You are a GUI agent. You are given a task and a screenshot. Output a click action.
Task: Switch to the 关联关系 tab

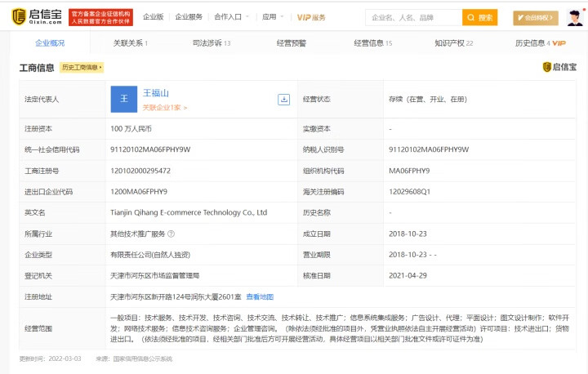131,43
